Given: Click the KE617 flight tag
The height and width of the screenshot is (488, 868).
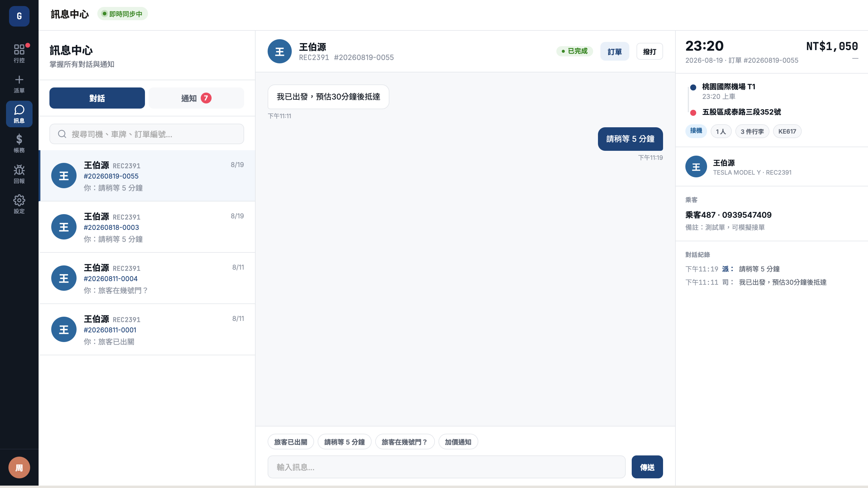Looking at the screenshot, I should tap(787, 131).
